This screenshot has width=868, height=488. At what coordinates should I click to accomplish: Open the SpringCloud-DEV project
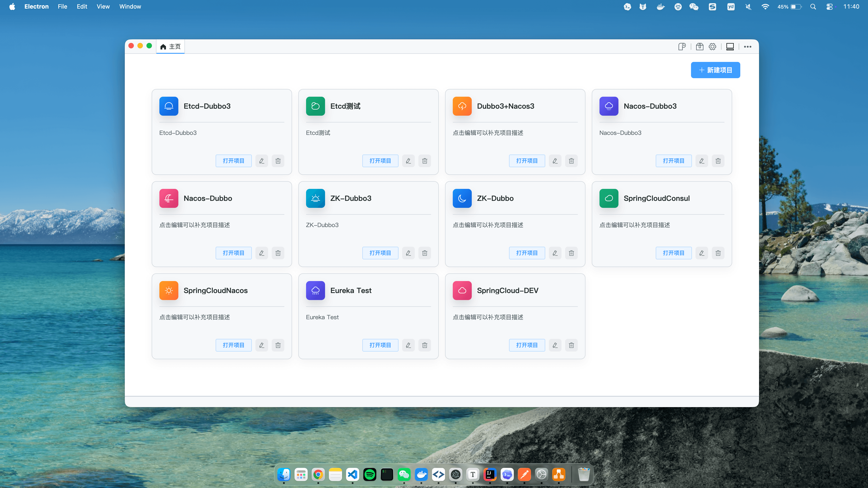click(527, 345)
